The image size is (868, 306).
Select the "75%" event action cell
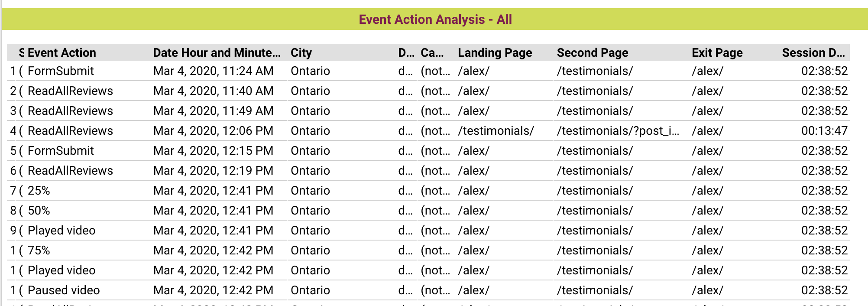(39, 251)
